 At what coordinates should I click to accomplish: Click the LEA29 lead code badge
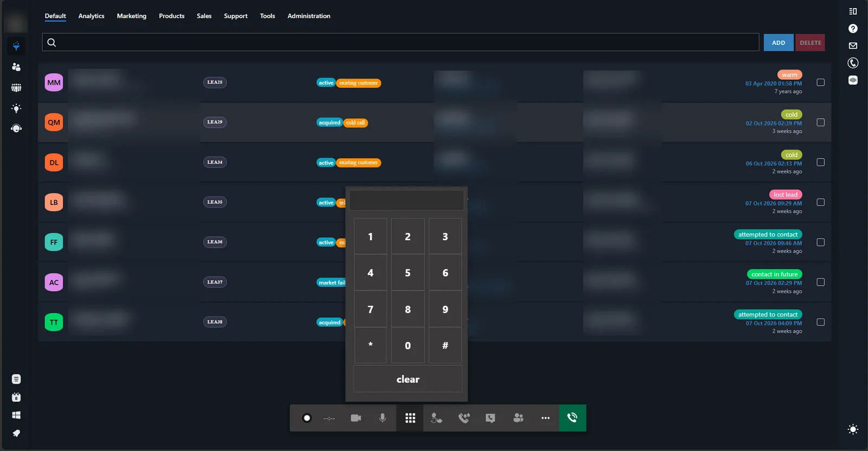(215, 122)
